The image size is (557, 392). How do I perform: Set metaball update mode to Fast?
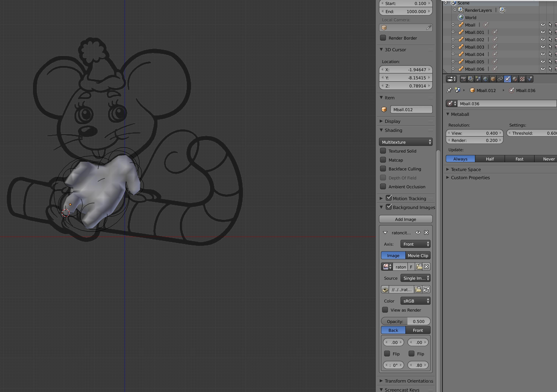[x=519, y=159]
